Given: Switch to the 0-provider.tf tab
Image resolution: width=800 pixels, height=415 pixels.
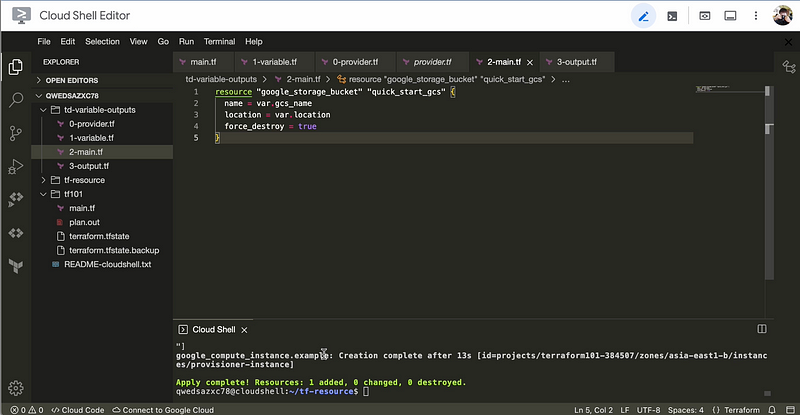Looking at the screenshot, I should (x=355, y=62).
